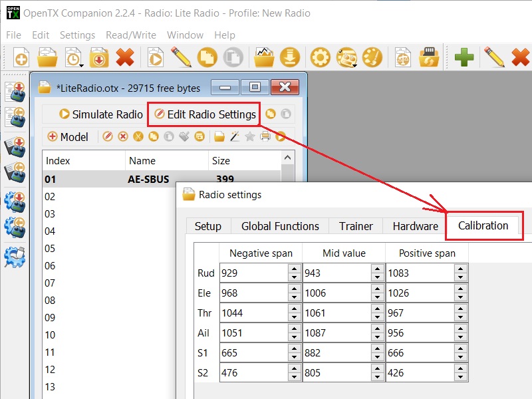Close the file using the red X beside Save
The image size is (532, 399).
click(125, 57)
